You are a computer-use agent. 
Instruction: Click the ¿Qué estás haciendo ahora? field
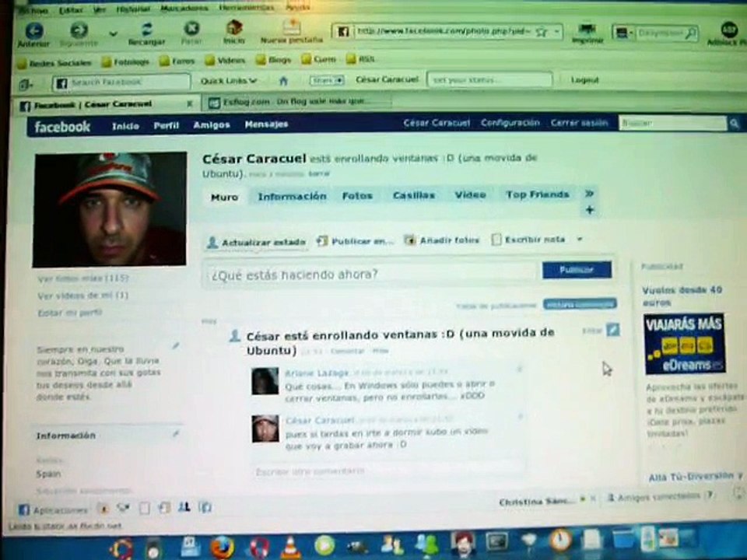tap(372, 274)
